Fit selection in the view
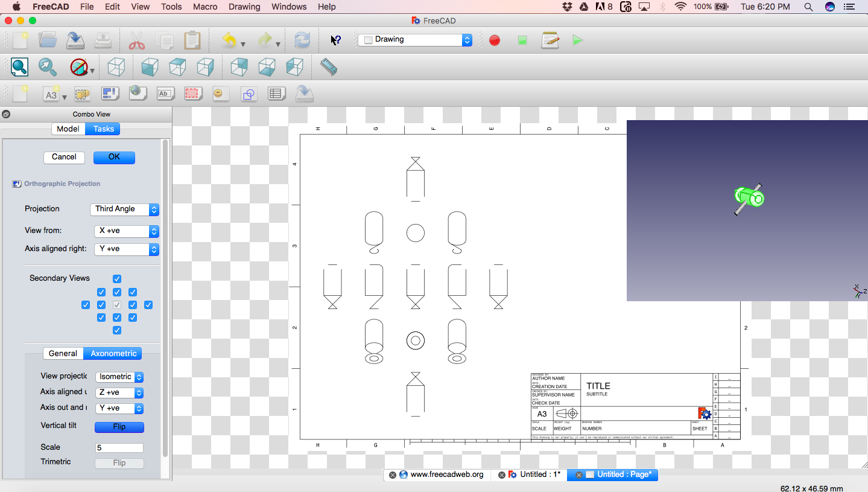Image resolution: width=868 pixels, height=492 pixels. point(48,67)
